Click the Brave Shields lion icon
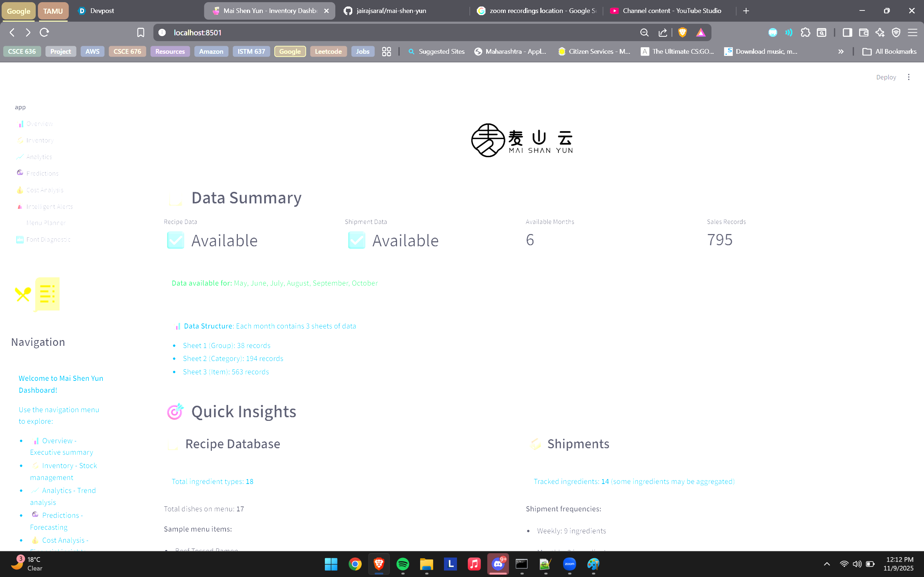 click(x=682, y=32)
